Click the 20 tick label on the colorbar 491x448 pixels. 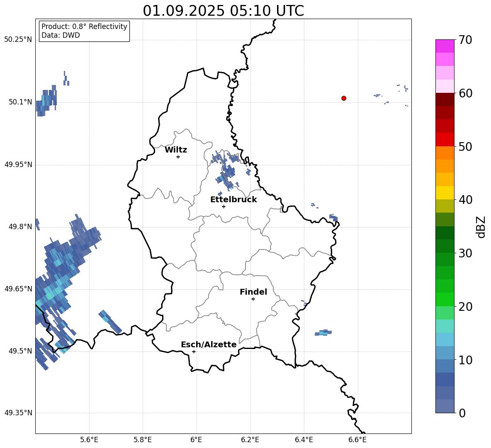click(465, 307)
